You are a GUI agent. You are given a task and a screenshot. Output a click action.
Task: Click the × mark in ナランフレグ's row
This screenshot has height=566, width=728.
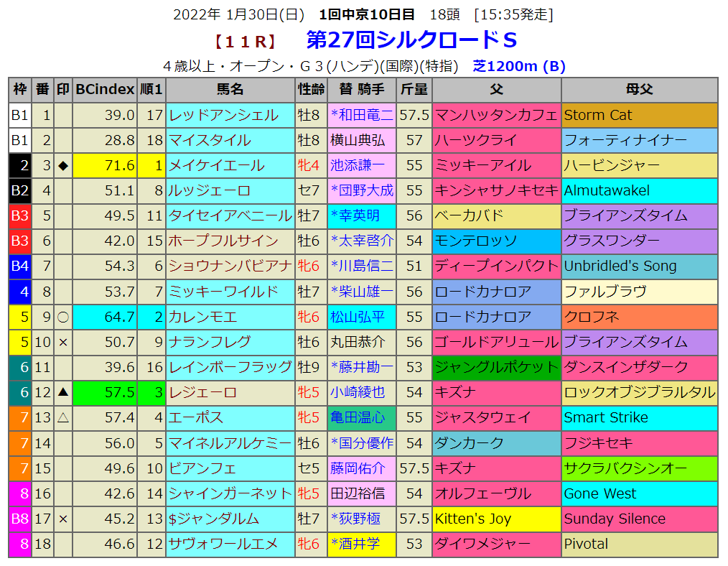(63, 342)
